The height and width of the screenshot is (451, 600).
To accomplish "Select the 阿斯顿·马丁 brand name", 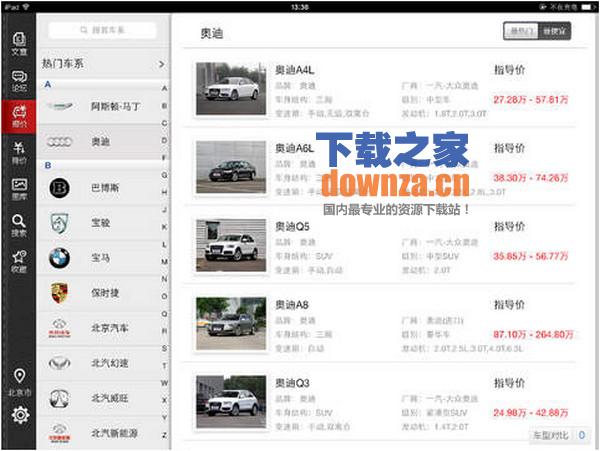I will [115, 106].
